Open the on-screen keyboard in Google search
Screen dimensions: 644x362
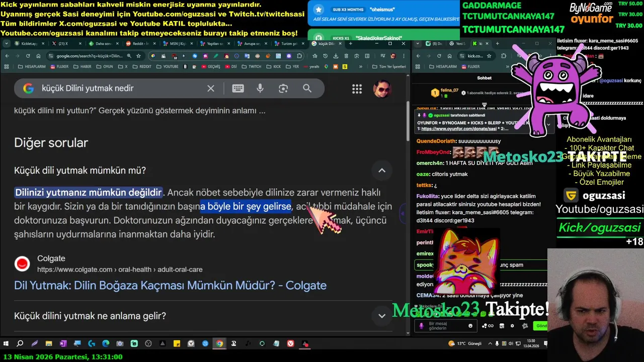click(238, 88)
